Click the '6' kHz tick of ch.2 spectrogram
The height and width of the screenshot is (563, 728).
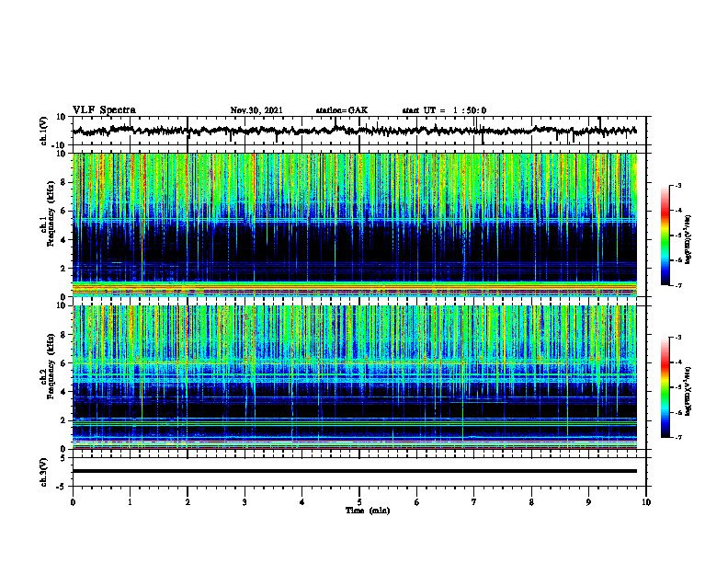tap(64, 363)
